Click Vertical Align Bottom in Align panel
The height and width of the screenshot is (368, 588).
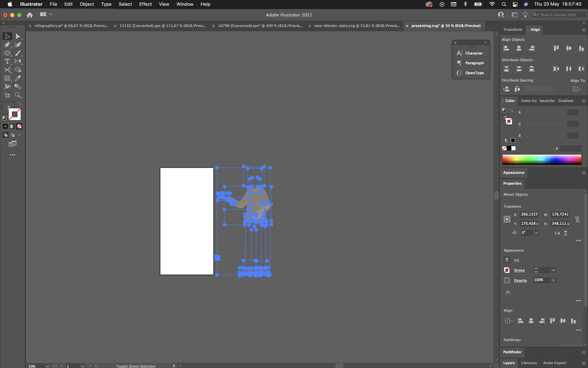pyautogui.click(x=581, y=48)
